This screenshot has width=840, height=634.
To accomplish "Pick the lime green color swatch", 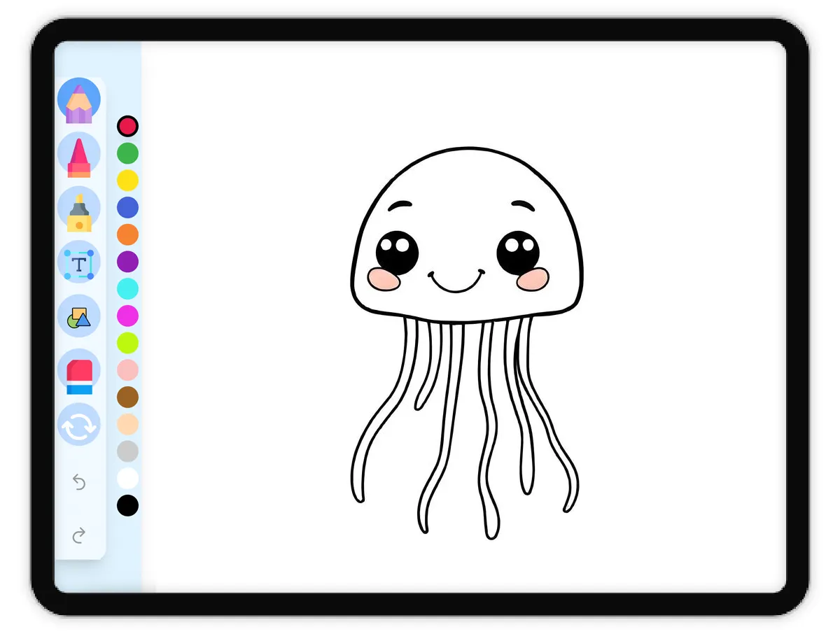I will pos(127,343).
